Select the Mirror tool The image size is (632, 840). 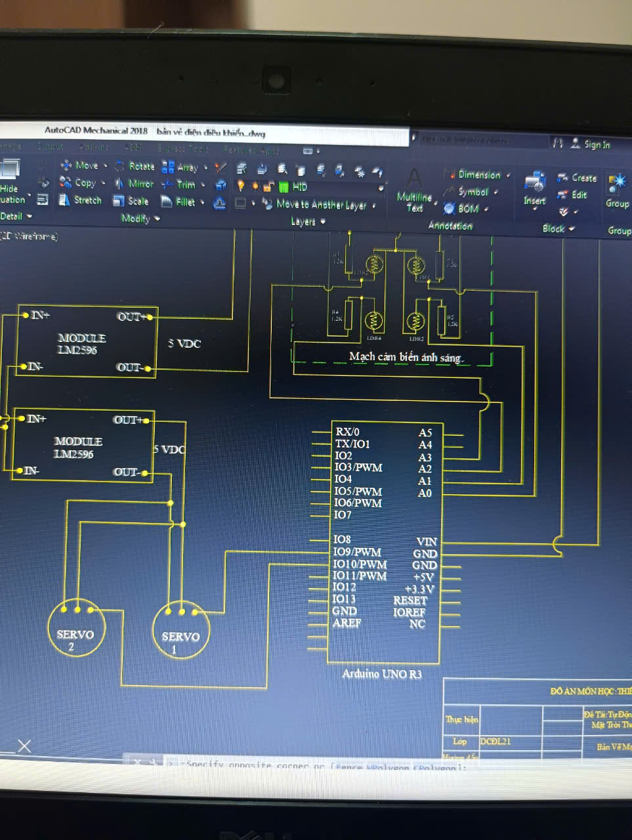[x=134, y=184]
